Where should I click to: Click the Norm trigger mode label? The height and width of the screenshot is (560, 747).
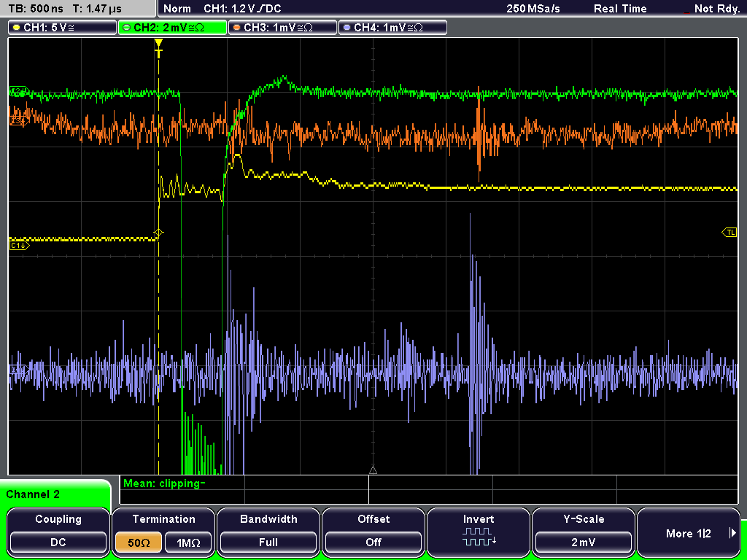(177, 9)
